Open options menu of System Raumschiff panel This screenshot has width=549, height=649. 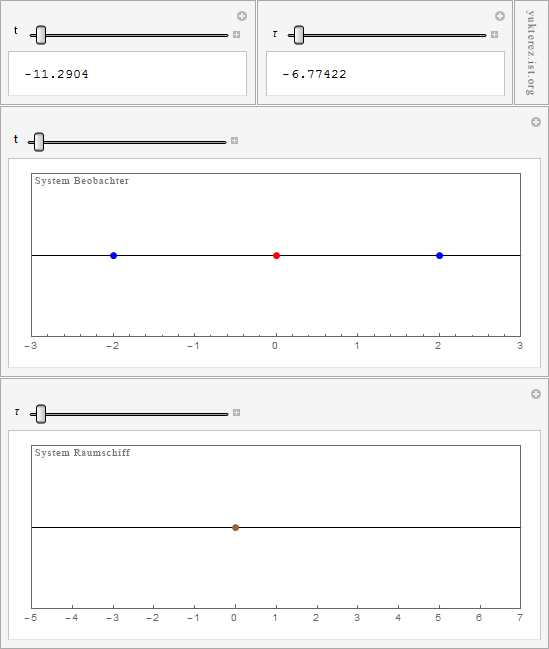tap(536, 394)
